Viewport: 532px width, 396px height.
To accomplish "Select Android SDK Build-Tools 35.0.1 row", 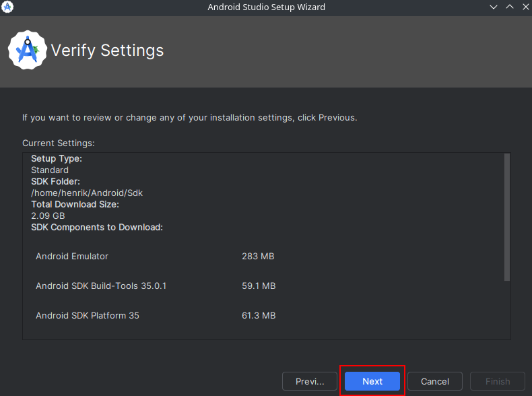I will click(x=155, y=286).
